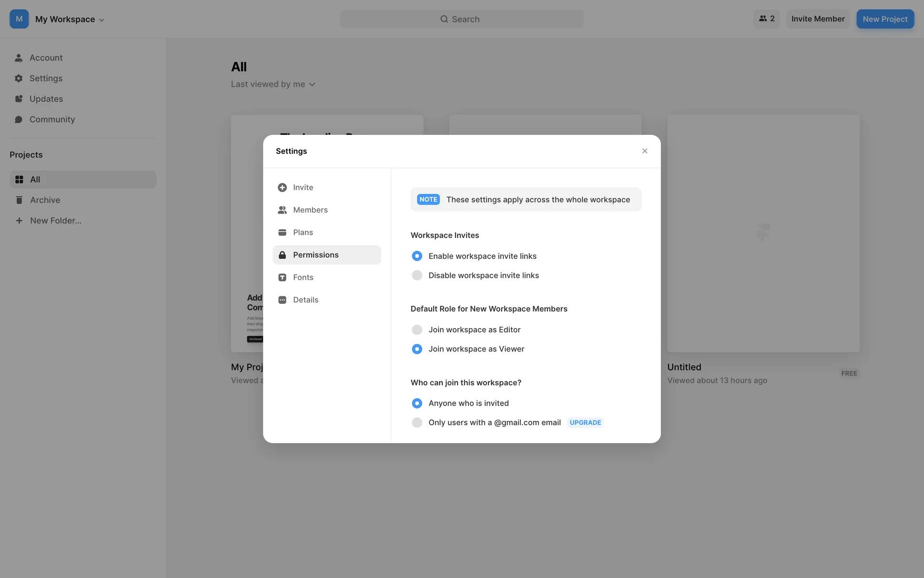Click the members count icon showing 2
The width and height of the screenshot is (924, 578).
pyautogui.click(x=766, y=19)
